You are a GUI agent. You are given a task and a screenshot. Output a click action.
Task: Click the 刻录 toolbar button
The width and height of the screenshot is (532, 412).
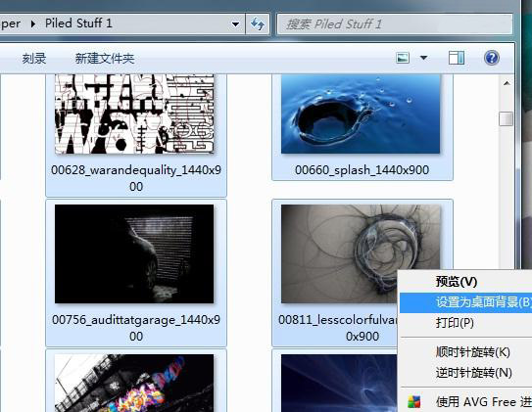[x=34, y=59]
